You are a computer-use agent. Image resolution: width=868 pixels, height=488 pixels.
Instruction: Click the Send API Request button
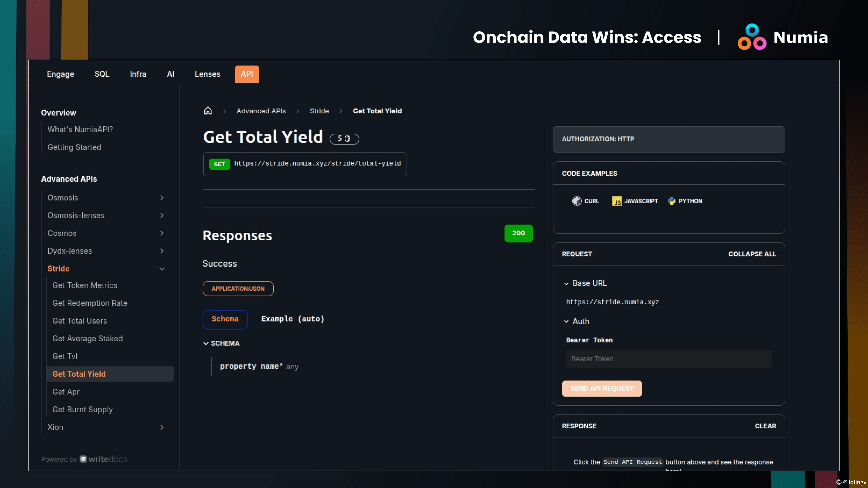click(x=602, y=388)
